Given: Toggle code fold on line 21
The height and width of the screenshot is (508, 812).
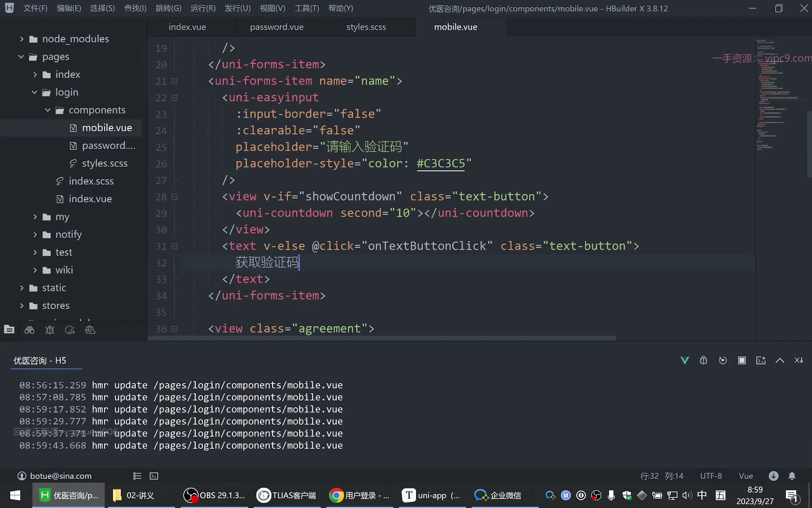Looking at the screenshot, I should 174,81.
